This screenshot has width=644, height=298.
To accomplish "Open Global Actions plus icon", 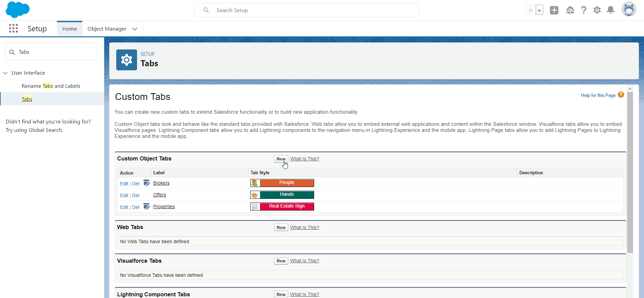I will (x=554, y=10).
